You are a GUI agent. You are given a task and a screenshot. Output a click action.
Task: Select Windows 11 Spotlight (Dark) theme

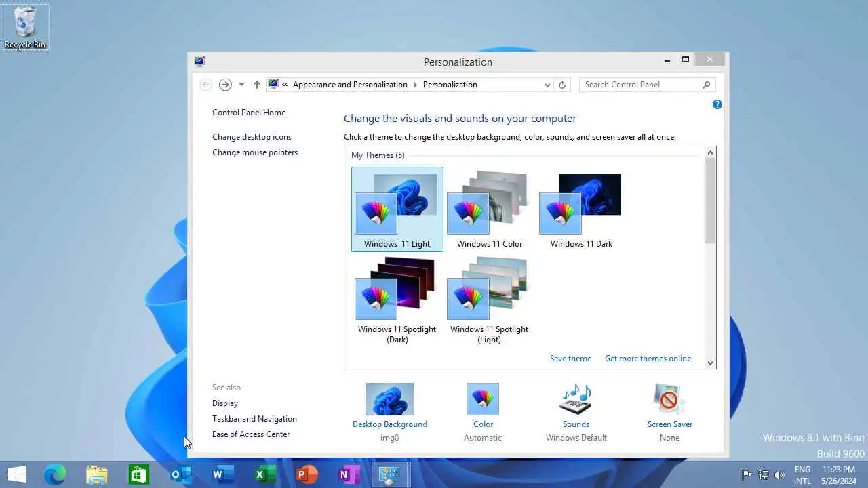pos(397,300)
